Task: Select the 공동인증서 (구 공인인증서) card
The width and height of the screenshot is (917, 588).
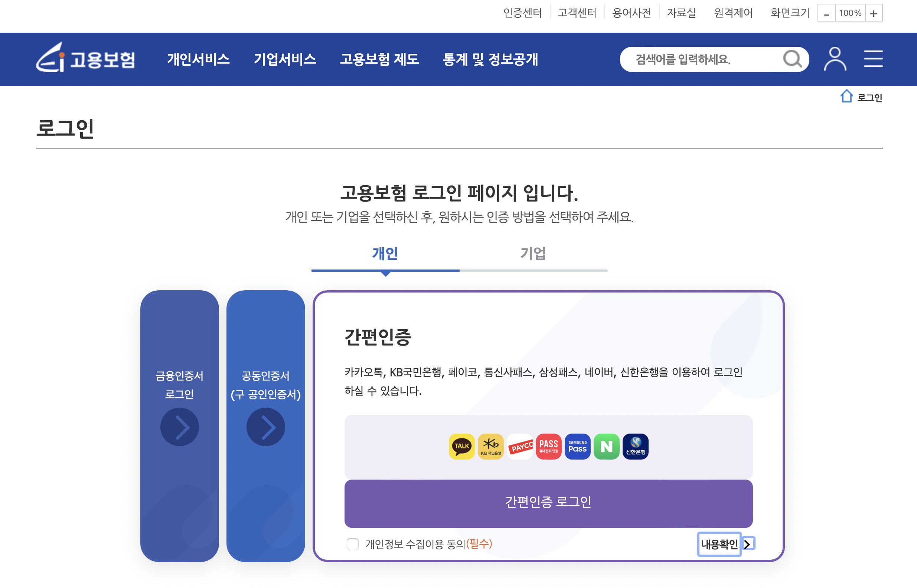Action: (266, 426)
